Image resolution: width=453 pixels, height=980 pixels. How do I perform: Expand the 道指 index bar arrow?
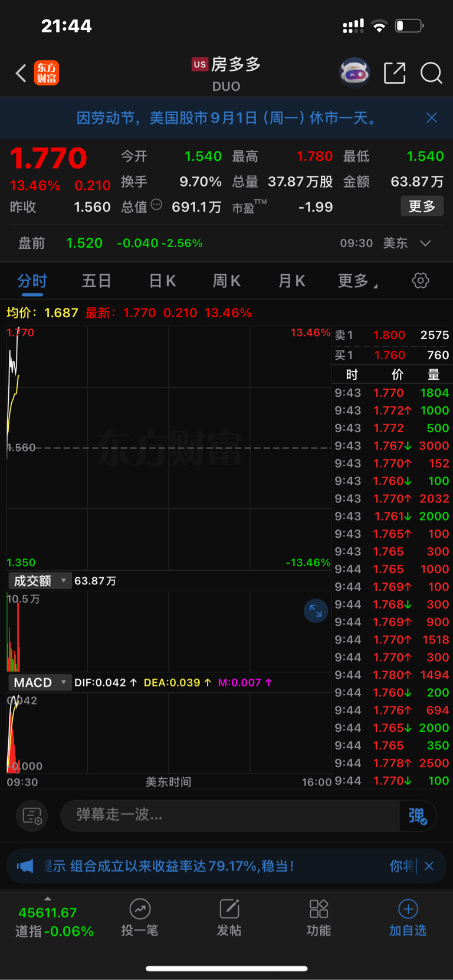(48, 899)
